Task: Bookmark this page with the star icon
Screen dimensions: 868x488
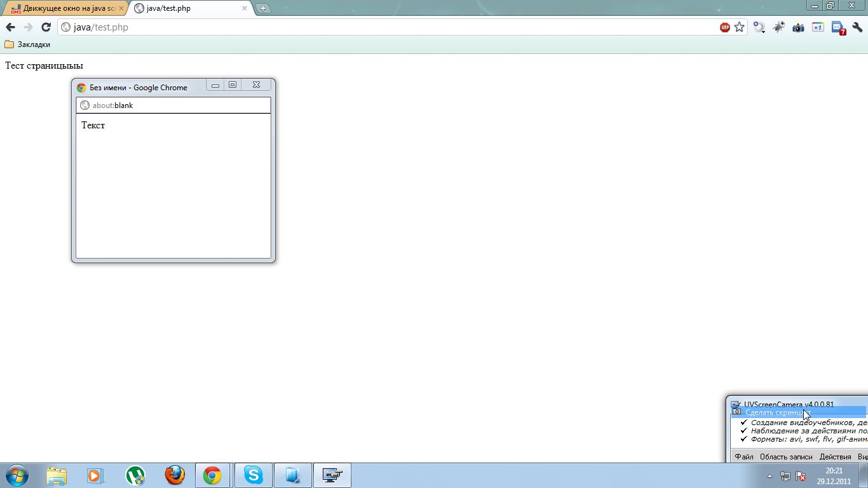Action: [x=739, y=27]
